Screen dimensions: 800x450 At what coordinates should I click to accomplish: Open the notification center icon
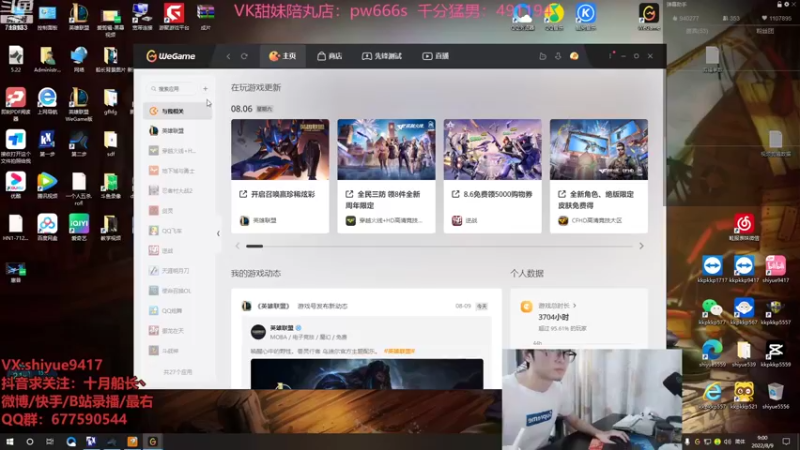click(x=786, y=441)
